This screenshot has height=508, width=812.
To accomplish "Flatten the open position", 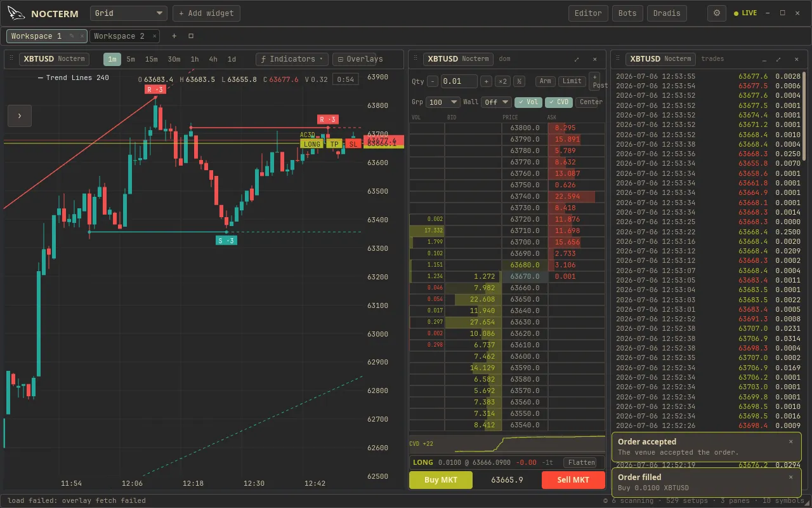I will 581,463.
